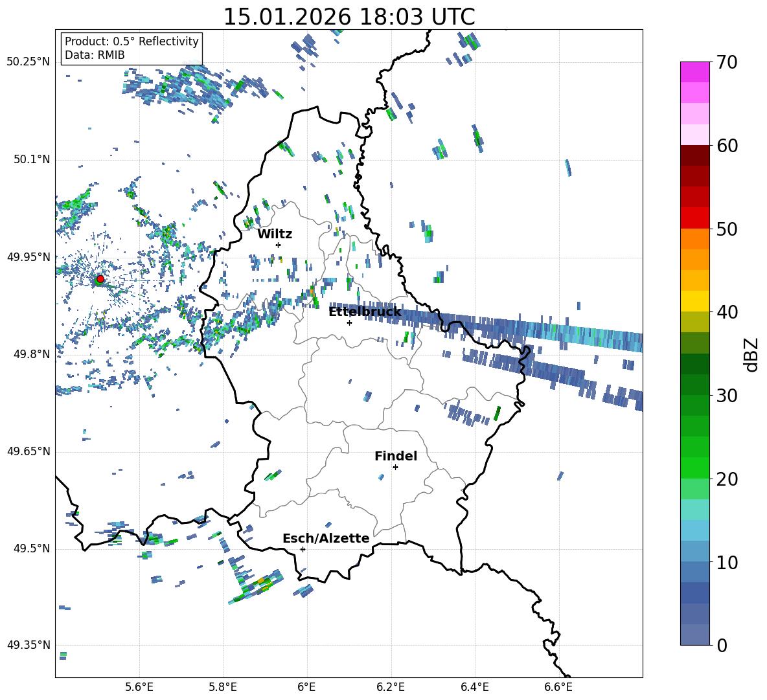Click the Findel city label
The width and height of the screenshot is (767, 700).
pyautogui.click(x=396, y=456)
